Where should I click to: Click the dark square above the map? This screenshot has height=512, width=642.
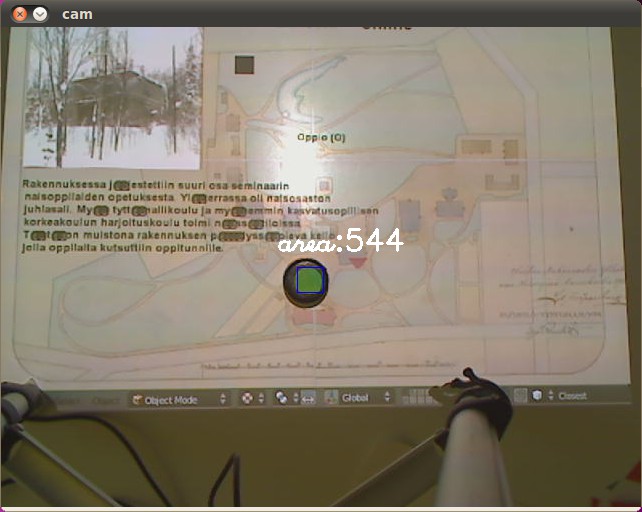[244, 65]
